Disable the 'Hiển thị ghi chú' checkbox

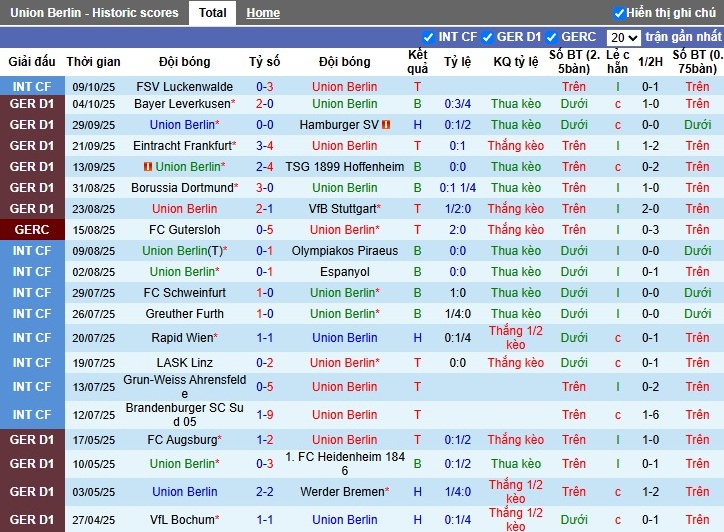pyautogui.click(x=619, y=13)
